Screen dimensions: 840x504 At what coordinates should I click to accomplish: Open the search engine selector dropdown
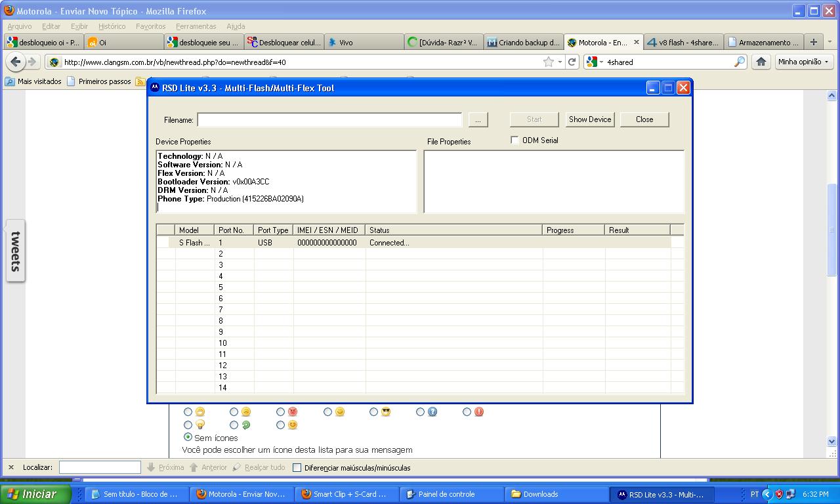click(x=595, y=62)
